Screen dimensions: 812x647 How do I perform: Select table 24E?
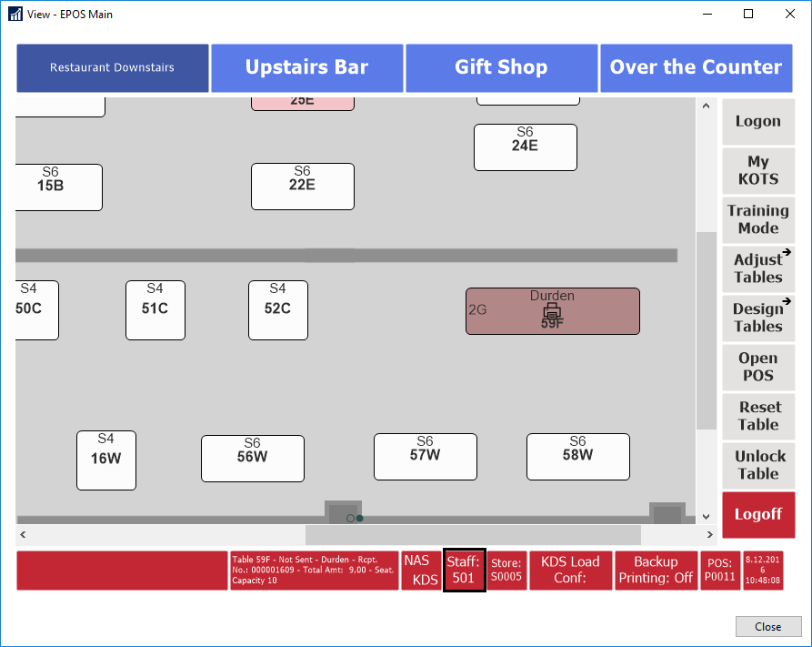tap(525, 147)
